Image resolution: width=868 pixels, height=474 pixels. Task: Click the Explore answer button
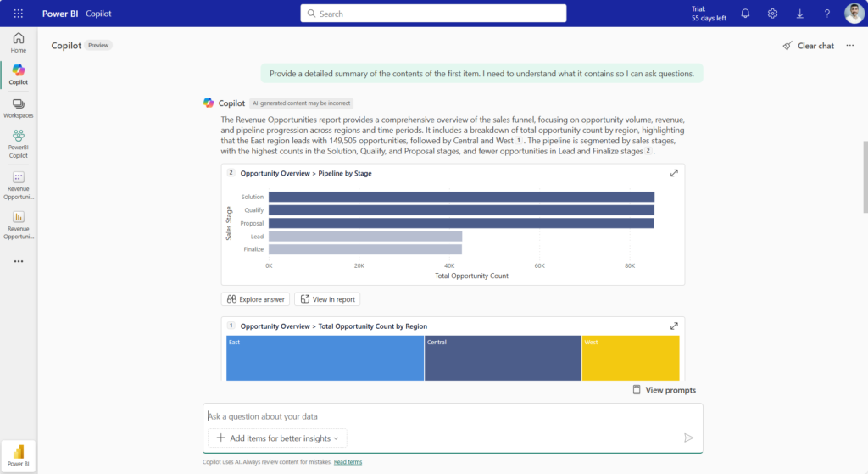255,299
